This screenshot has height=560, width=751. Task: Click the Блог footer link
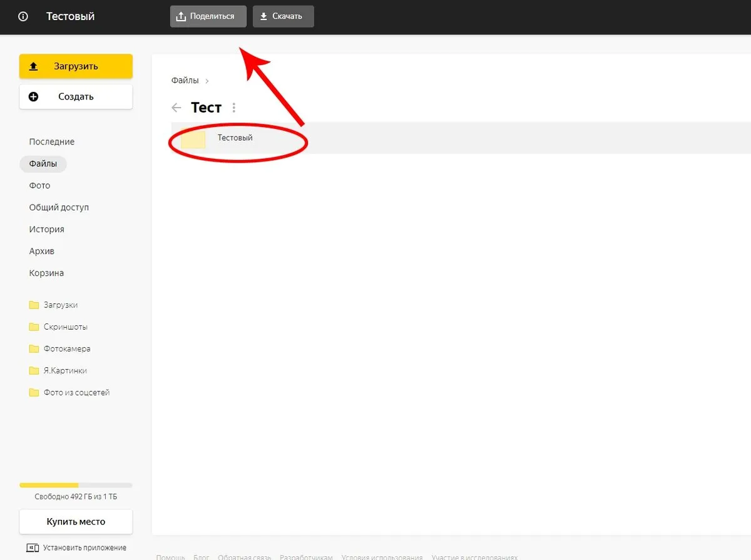click(x=202, y=557)
